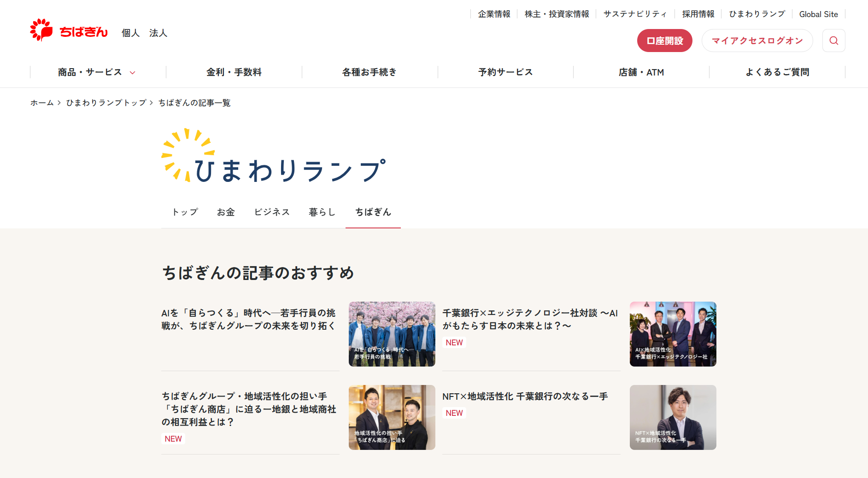Open the 企業情報 link

pos(494,14)
